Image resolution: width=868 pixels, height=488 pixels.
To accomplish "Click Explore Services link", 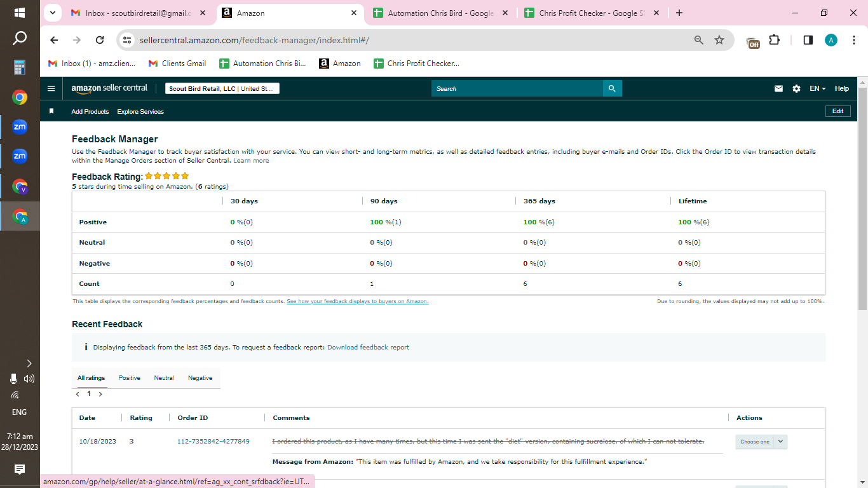I will 140,112.
